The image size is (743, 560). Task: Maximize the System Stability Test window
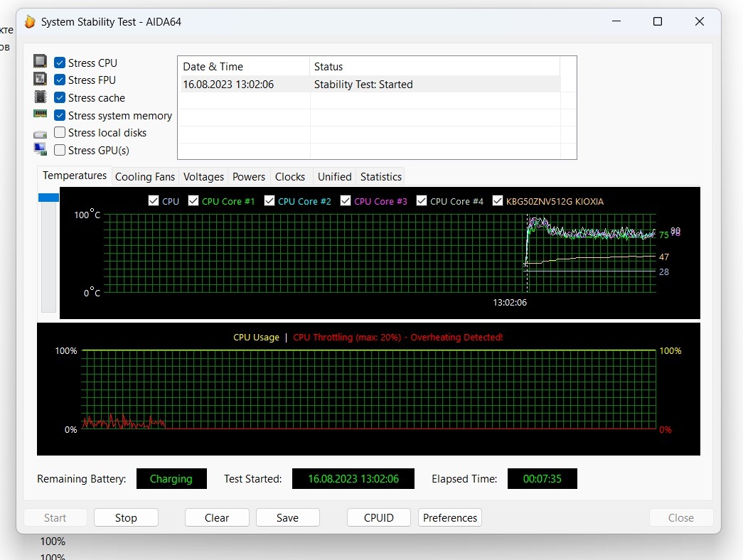658,21
